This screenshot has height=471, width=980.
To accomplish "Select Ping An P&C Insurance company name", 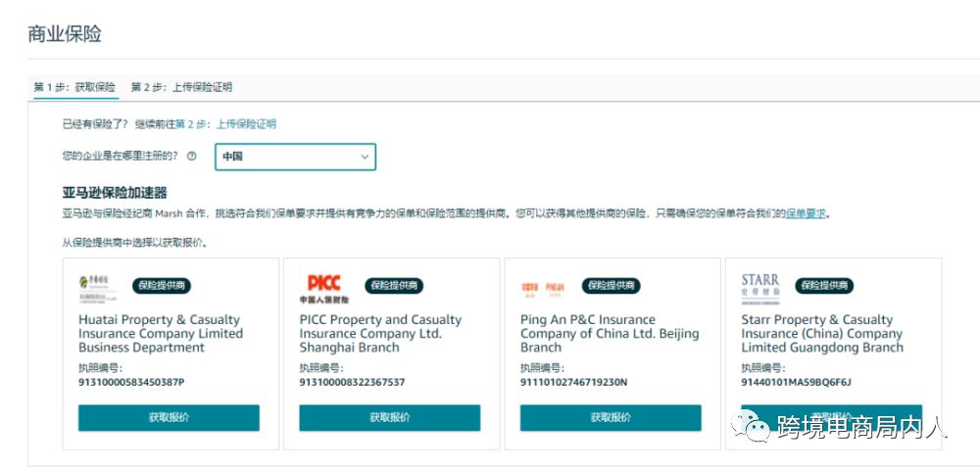I will click(x=610, y=334).
